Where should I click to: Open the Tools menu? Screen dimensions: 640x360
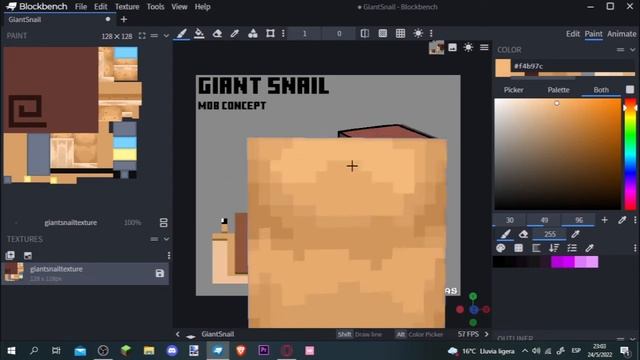click(156, 7)
